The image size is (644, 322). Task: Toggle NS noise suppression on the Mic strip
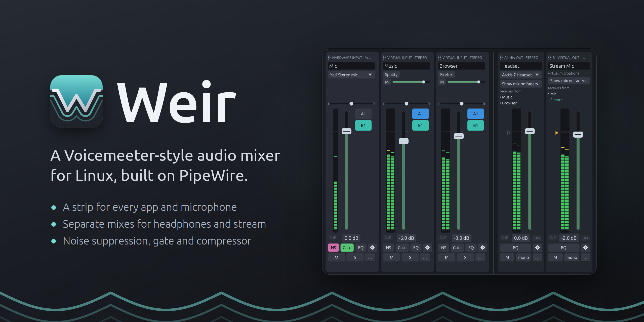(x=333, y=248)
